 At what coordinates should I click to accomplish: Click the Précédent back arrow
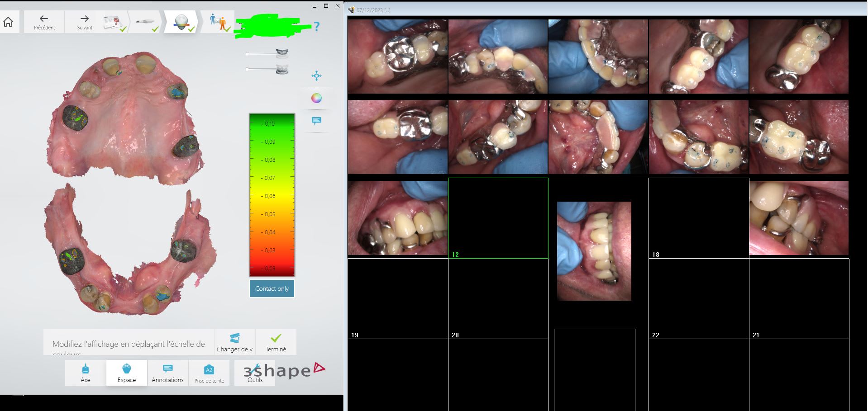pos(44,22)
